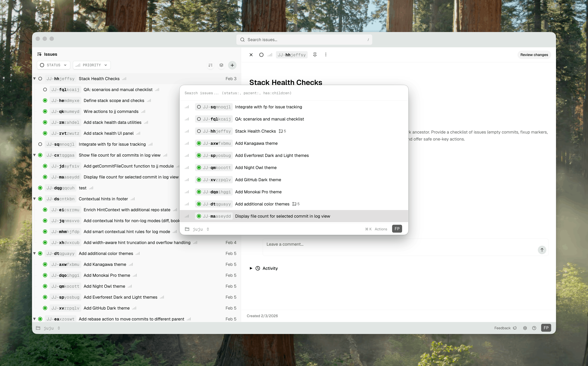The height and width of the screenshot is (366, 588).
Task: Open settings via the gear icon in the status bar
Action: (x=525, y=328)
